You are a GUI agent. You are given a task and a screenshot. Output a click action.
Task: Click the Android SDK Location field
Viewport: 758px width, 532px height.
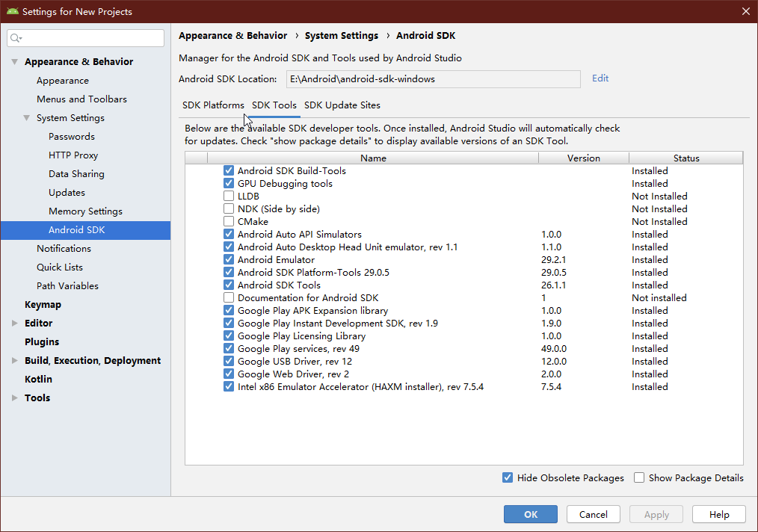[x=433, y=79]
